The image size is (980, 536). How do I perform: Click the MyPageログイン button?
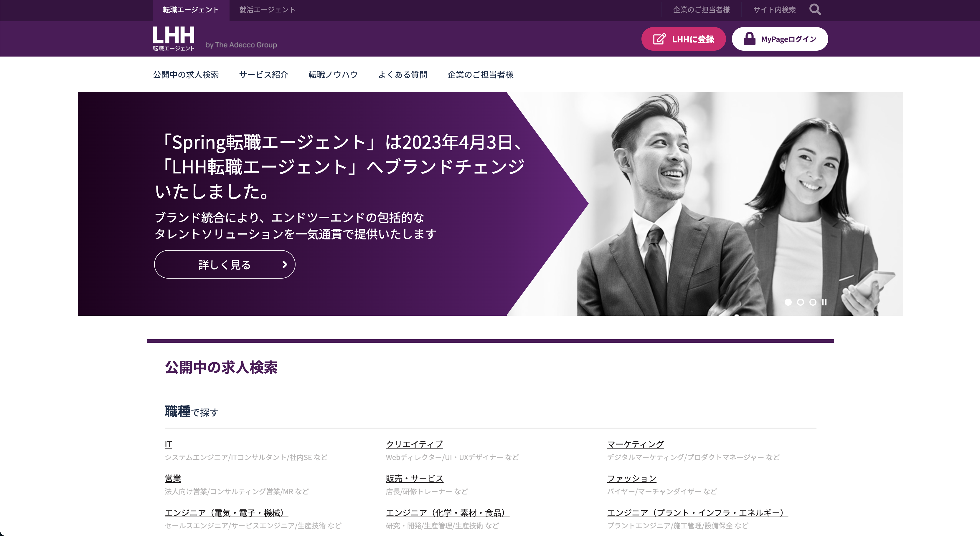(x=780, y=38)
